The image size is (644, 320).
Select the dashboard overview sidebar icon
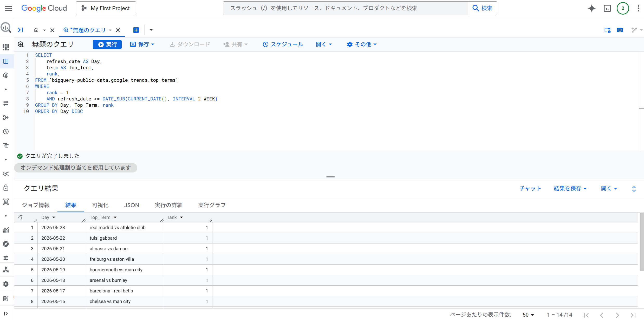coord(6,47)
